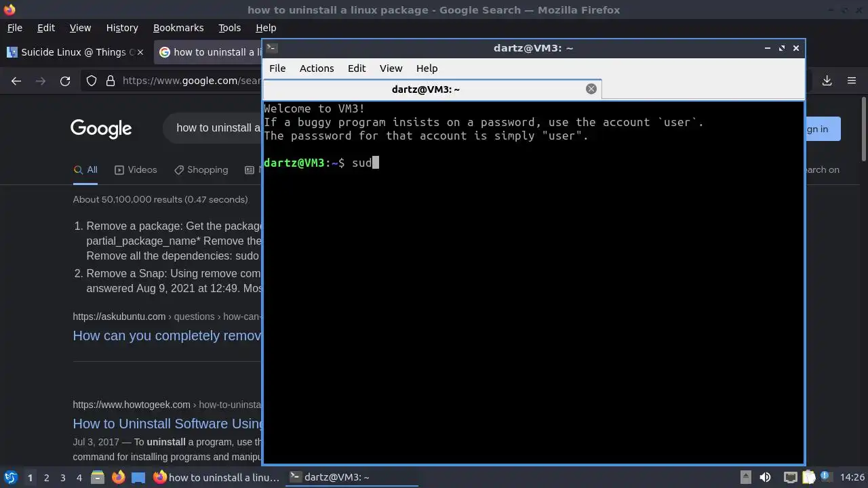Screen dimensions: 868x488
Task: Open 'How to Uninstall Software Using' result
Action: (167, 424)
